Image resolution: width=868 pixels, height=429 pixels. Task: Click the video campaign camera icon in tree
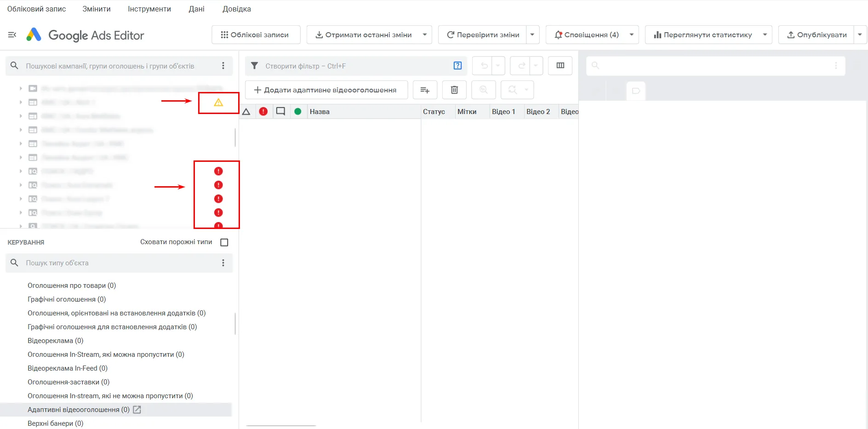tap(33, 88)
